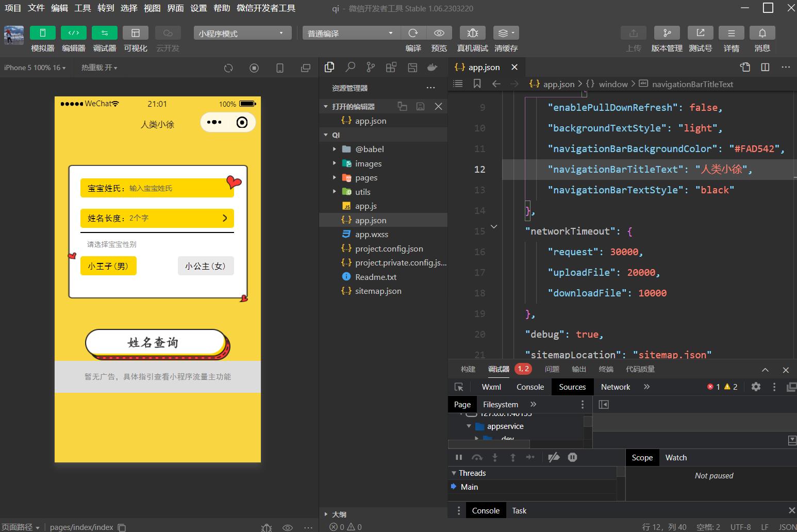This screenshot has width=797, height=532.
Task: Open the search icon in the editor sidebar
Action: [x=351, y=67]
